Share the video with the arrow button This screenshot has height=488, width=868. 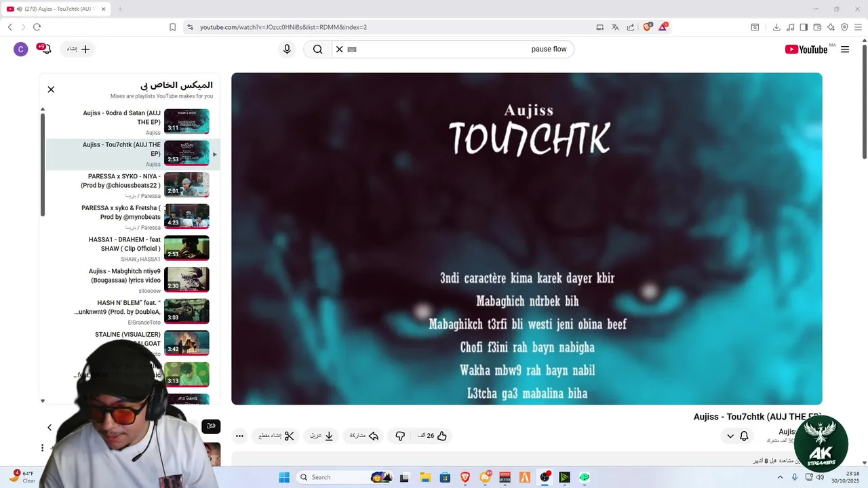coord(364,436)
